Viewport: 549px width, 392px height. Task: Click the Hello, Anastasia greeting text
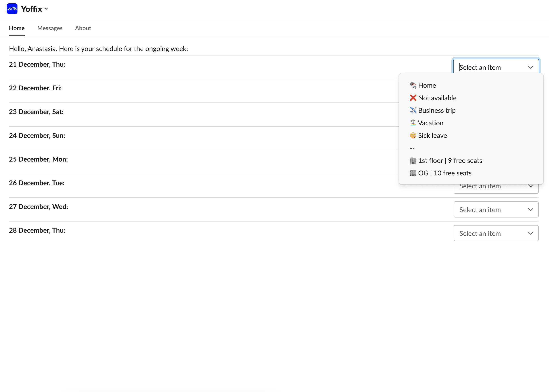pyautogui.click(x=98, y=49)
